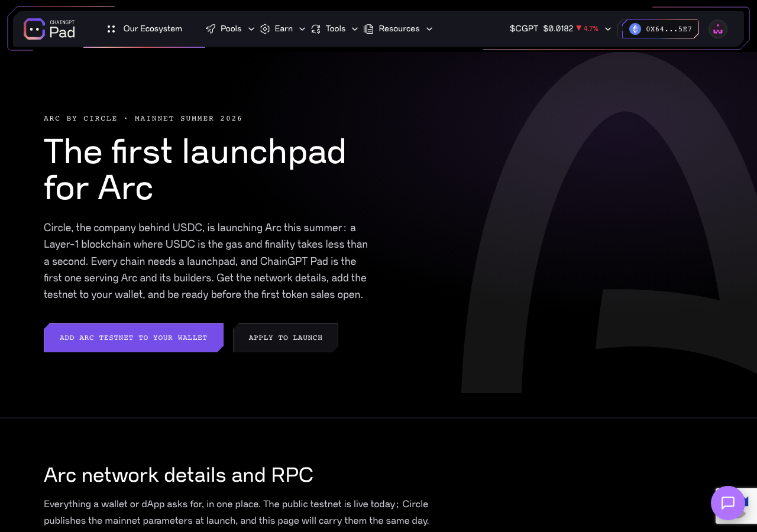757x532 pixels.
Task: Select the Resources menu label
Action: [x=399, y=28]
